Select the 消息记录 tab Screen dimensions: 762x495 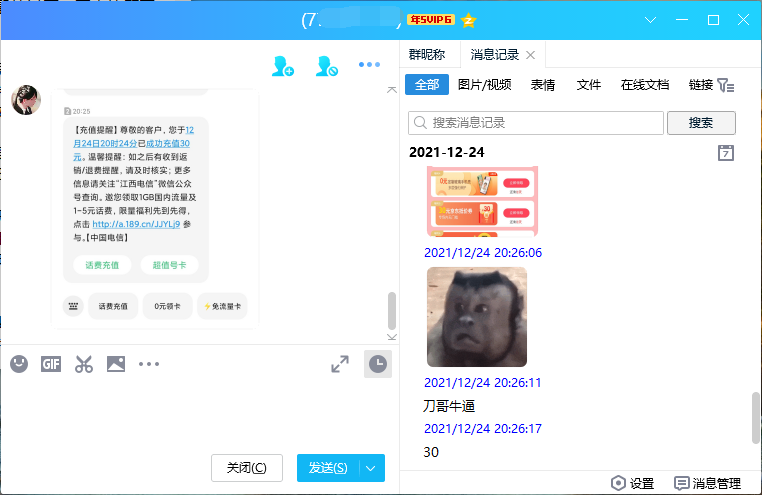click(x=495, y=54)
